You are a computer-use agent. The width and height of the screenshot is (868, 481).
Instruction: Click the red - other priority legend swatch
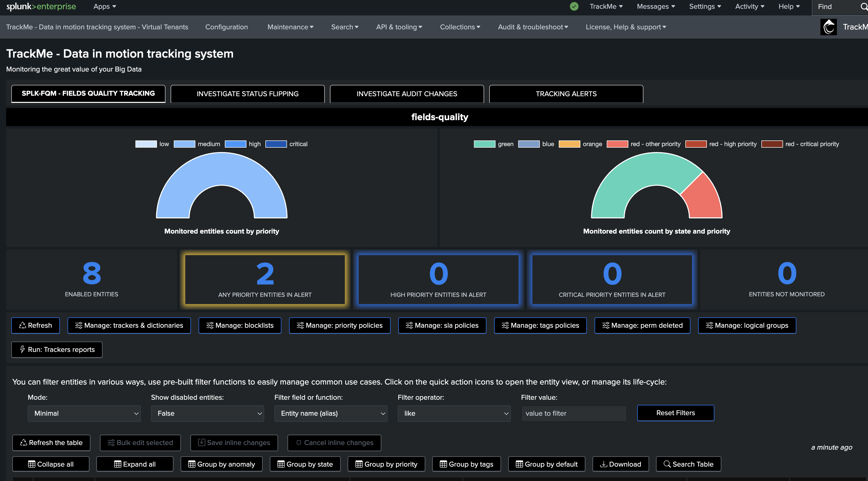[x=617, y=144]
